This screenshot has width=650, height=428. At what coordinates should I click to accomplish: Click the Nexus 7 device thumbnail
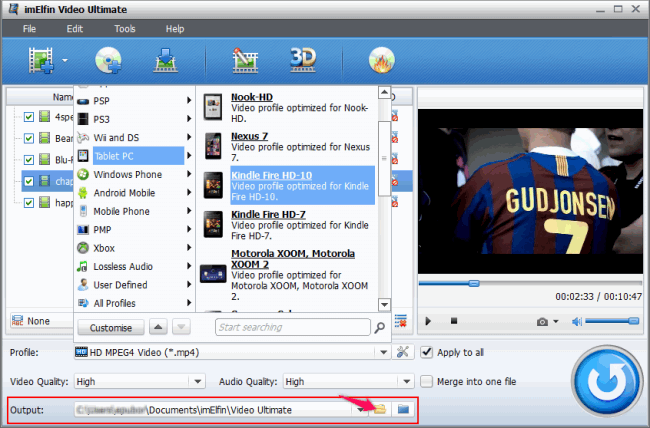pyautogui.click(x=213, y=146)
